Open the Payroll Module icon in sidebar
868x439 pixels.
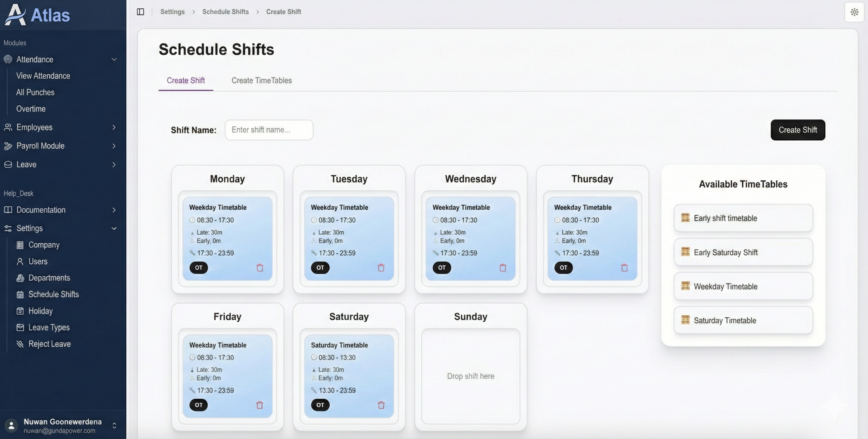(x=8, y=146)
